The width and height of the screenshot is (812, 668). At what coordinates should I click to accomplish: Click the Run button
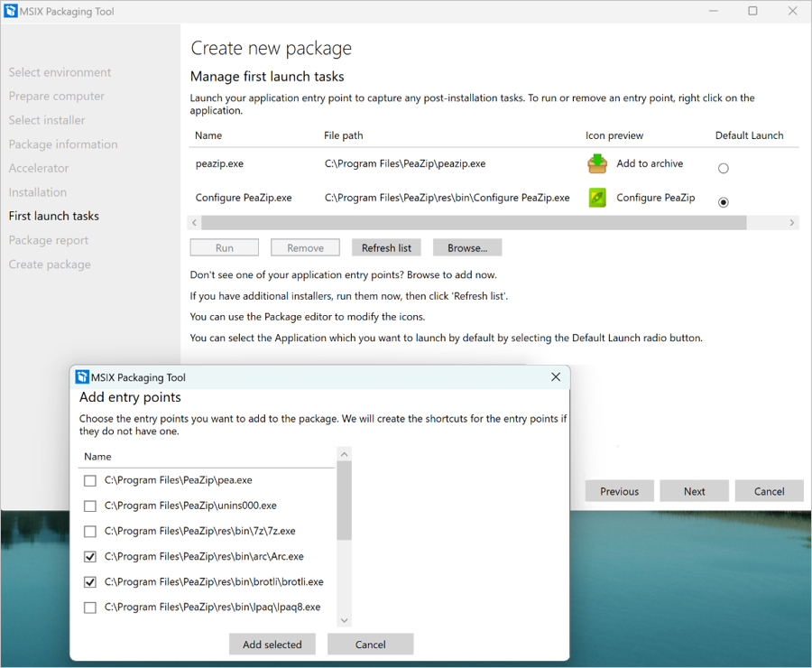[225, 247]
